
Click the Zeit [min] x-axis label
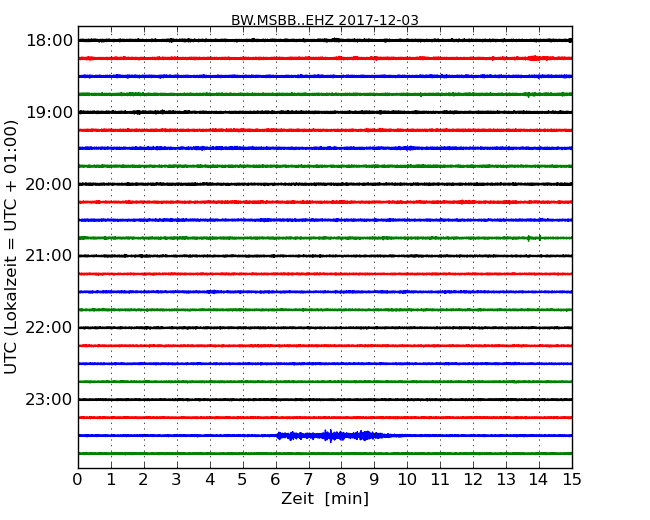coord(325,499)
